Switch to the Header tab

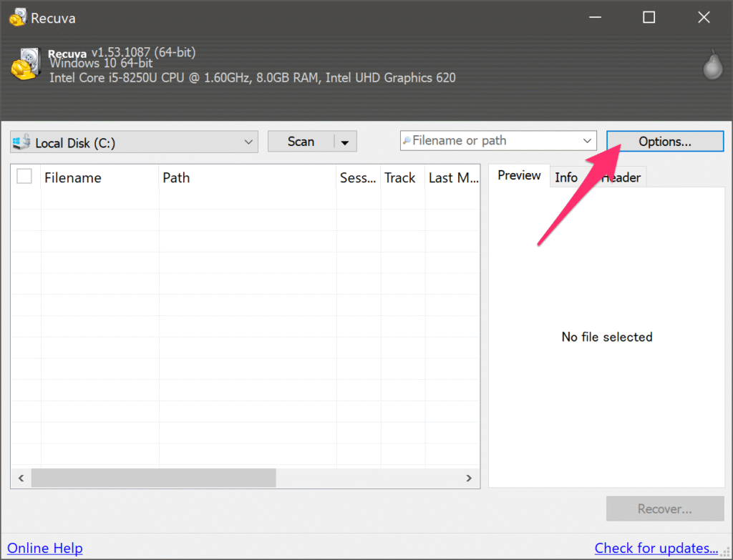[x=622, y=177]
